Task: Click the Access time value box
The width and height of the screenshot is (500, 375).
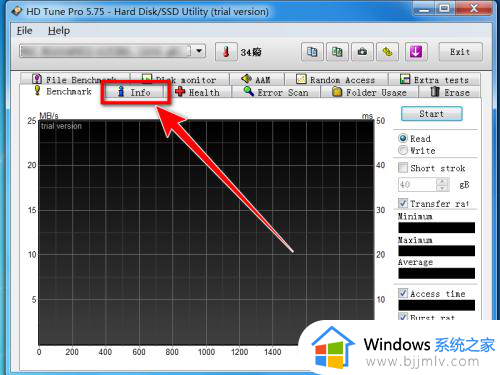Action: (x=436, y=305)
